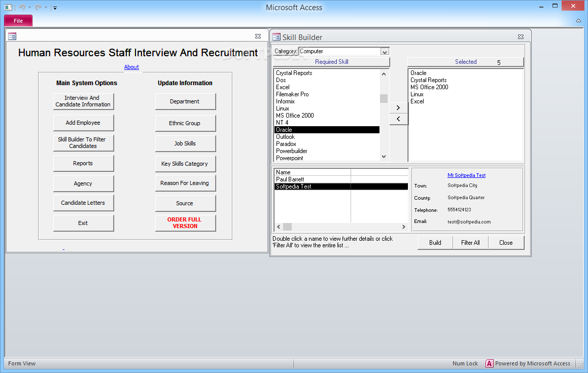Select Linux in the Selected list
Image resolution: width=588 pixels, height=373 pixels.
[465, 94]
